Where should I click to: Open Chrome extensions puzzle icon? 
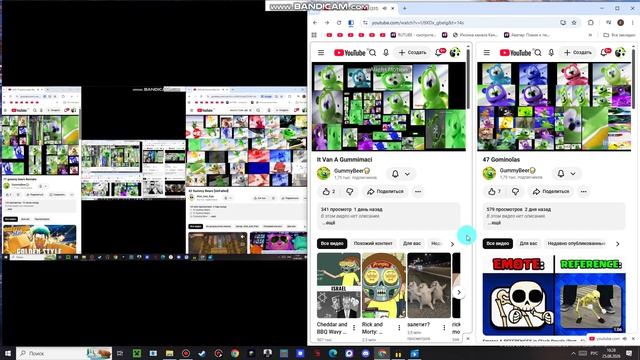pyautogui.click(x=591, y=23)
